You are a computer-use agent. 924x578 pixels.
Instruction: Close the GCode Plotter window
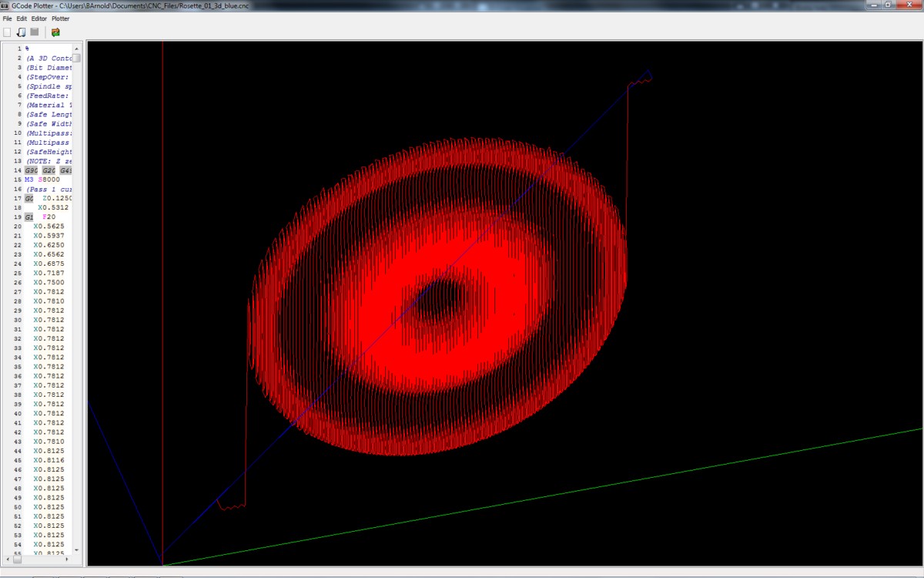909,5
